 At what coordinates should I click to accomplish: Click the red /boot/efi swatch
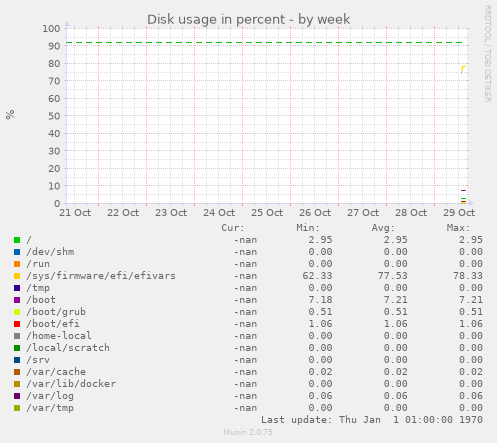point(17,324)
